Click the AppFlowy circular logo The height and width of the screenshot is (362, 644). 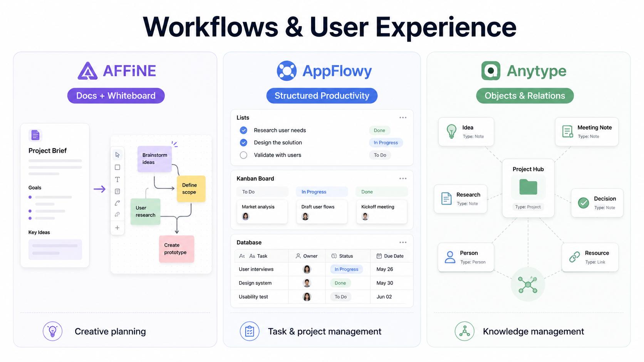(x=287, y=71)
